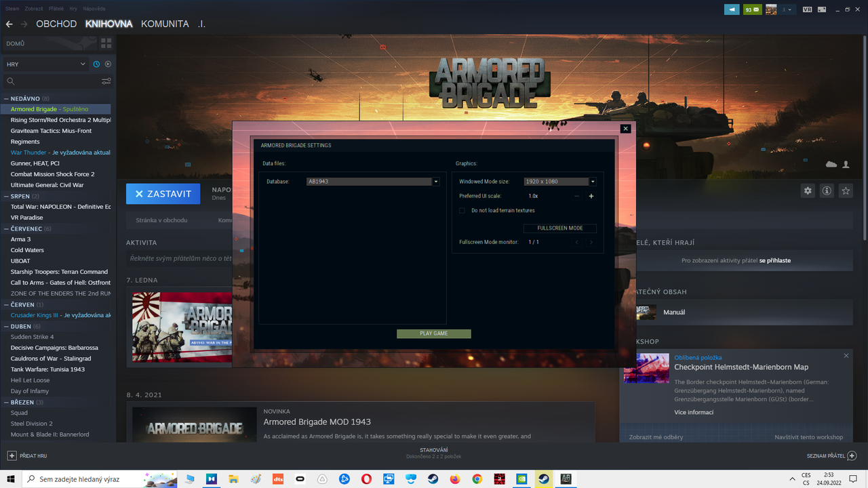Add Armored Brigade to favorites star
The height and width of the screenshot is (488, 868).
846,191
